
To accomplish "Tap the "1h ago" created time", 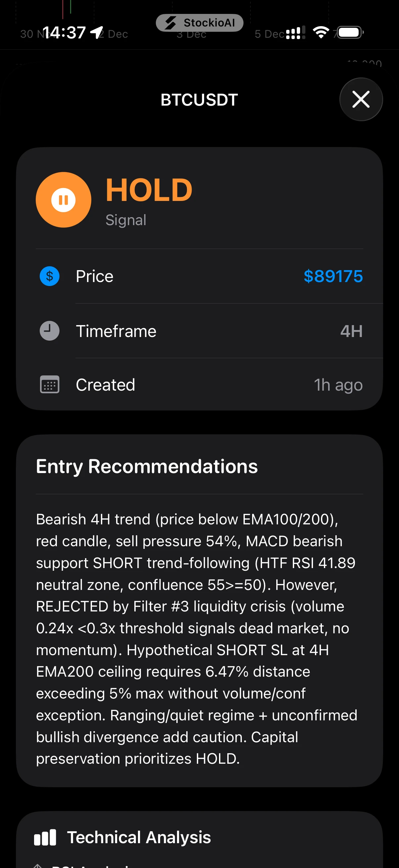I will [338, 385].
